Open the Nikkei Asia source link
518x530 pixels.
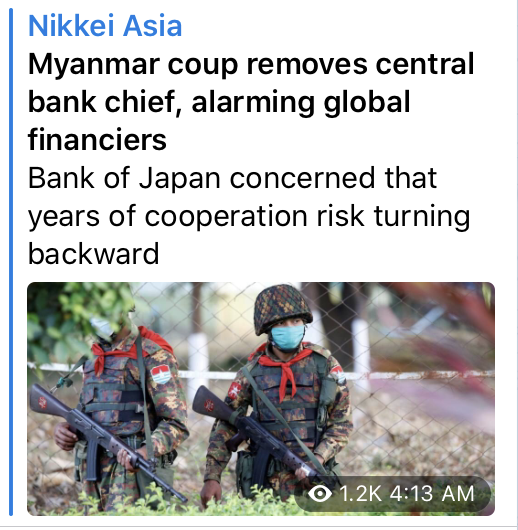pyautogui.click(x=105, y=26)
